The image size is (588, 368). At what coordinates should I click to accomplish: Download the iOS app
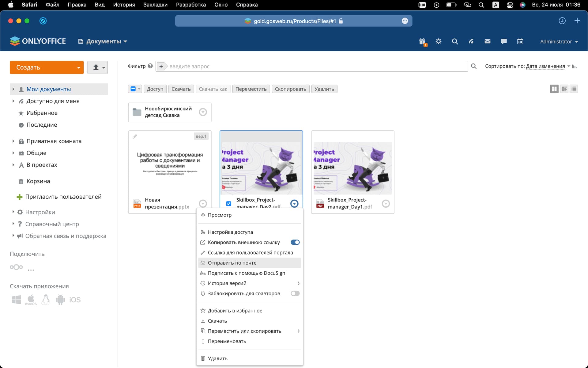click(75, 300)
